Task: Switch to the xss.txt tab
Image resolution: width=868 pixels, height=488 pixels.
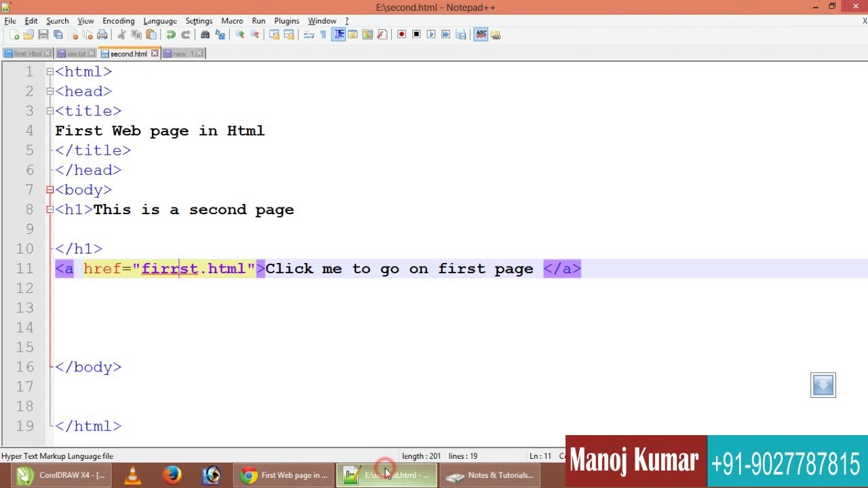Action: [x=76, y=54]
